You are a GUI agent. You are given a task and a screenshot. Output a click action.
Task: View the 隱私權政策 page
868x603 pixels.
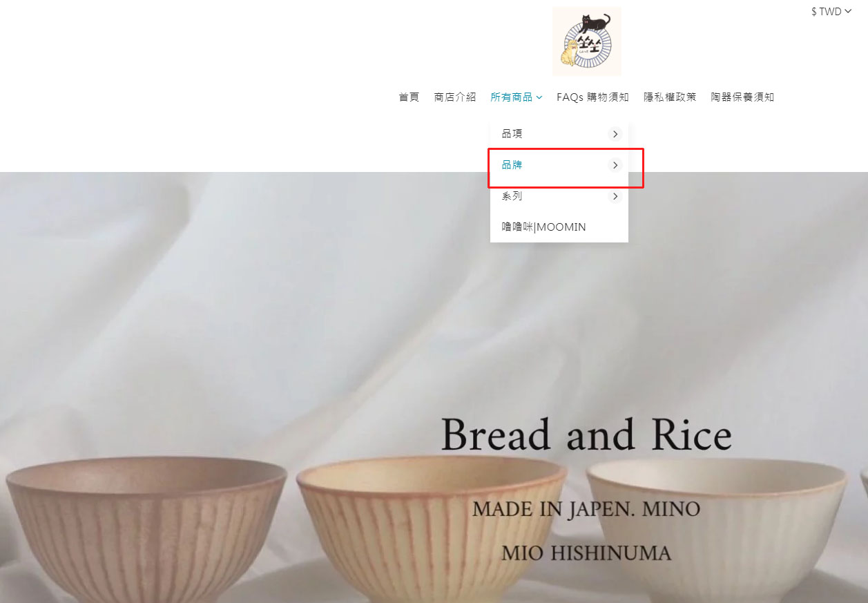670,97
